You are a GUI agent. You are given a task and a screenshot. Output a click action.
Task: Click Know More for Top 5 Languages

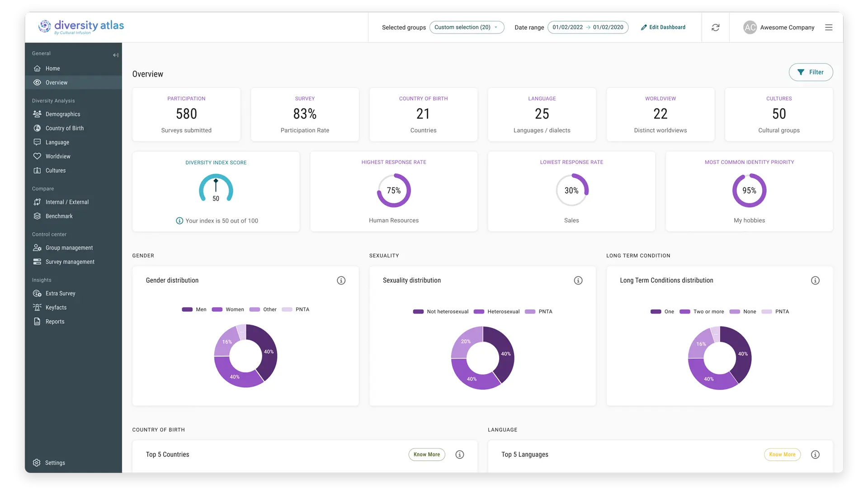782,454
